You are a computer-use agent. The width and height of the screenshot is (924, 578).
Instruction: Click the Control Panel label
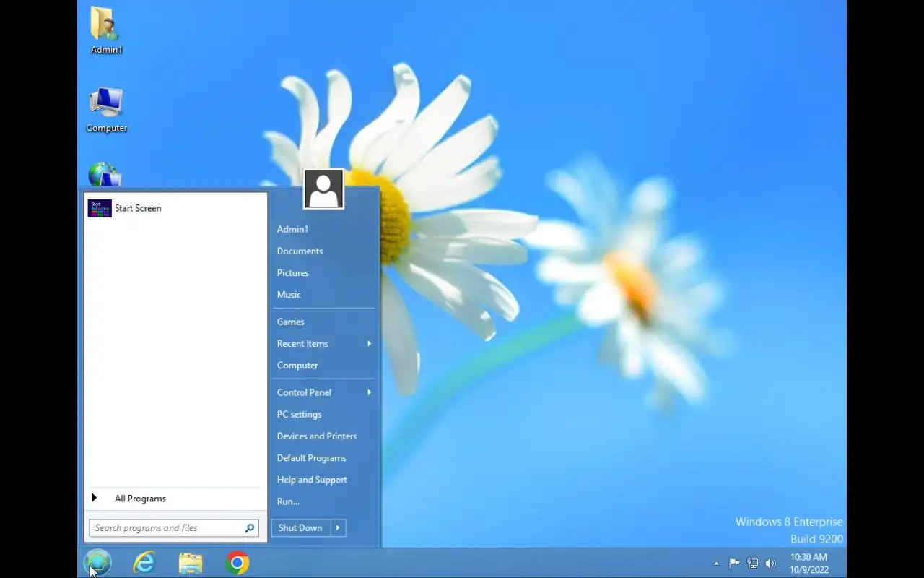click(304, 393)
